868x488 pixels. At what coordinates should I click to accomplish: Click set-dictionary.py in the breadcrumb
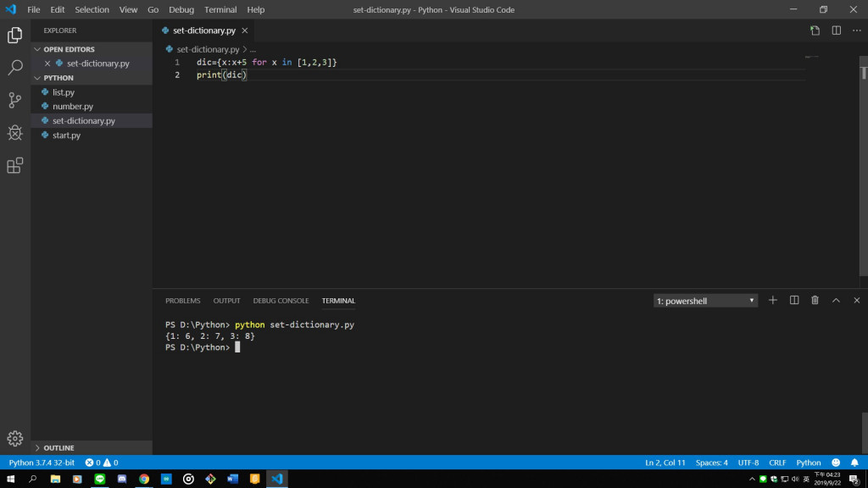(209, 49)
